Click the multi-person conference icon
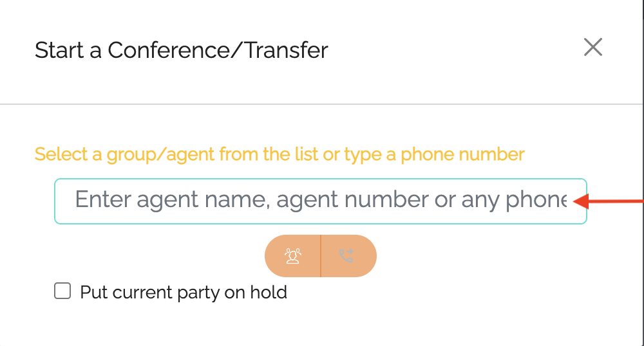This screenshot has width=644, height=346. (292, 256)
